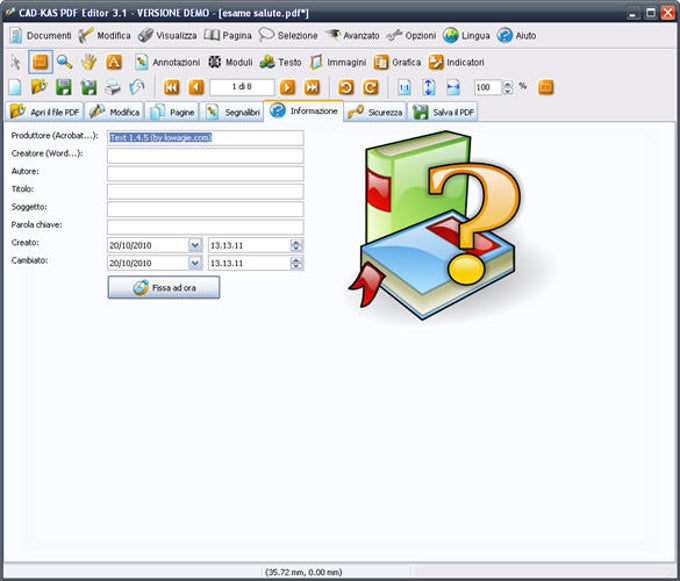Click the orange icon after the percent sign
Screen dimensions: 680x581
tap(546, 87)
